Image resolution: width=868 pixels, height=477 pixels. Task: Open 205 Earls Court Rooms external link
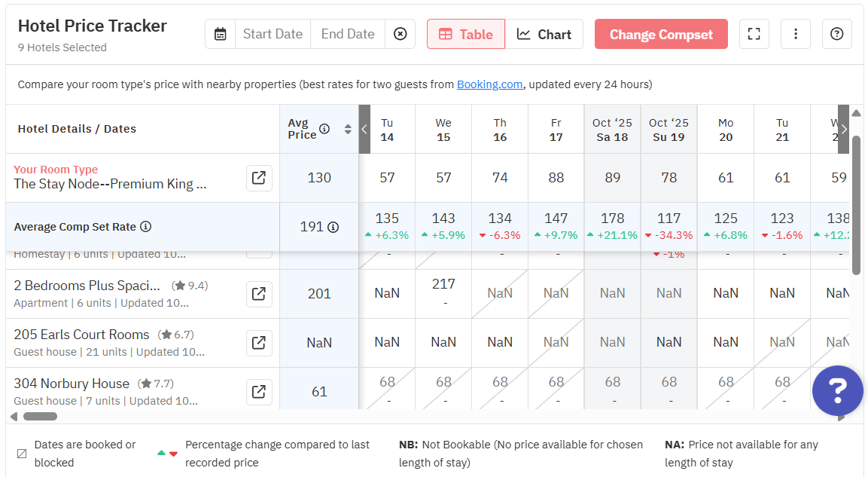(259, 343)
